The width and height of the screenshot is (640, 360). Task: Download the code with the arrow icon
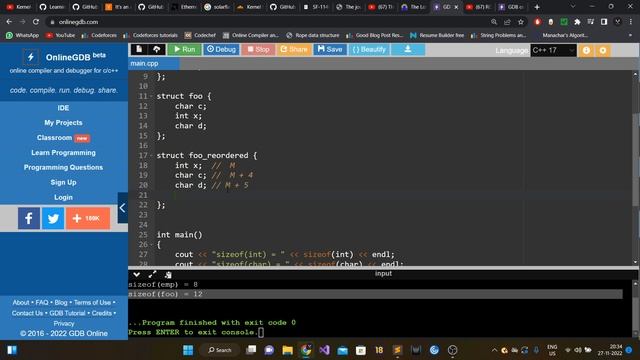tap(408, 49)
